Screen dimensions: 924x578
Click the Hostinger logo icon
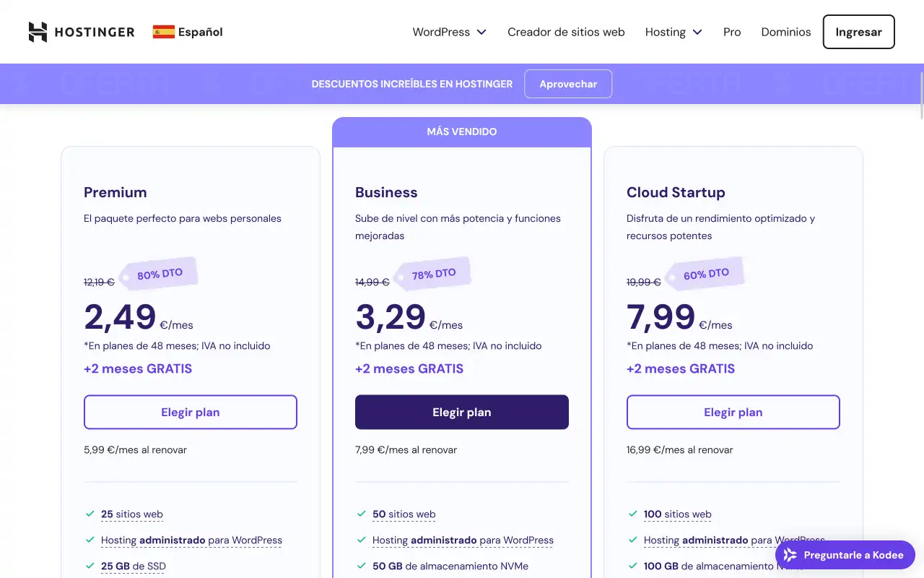point(38,32)
